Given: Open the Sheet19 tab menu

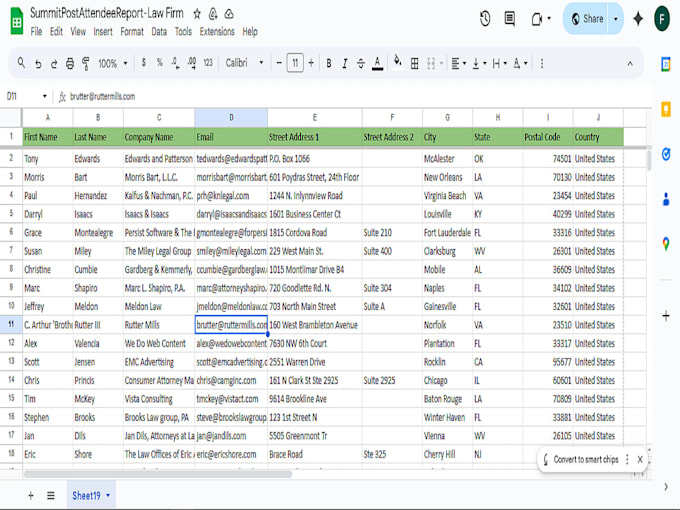Looking at the screenshot, I should point(108,495).
